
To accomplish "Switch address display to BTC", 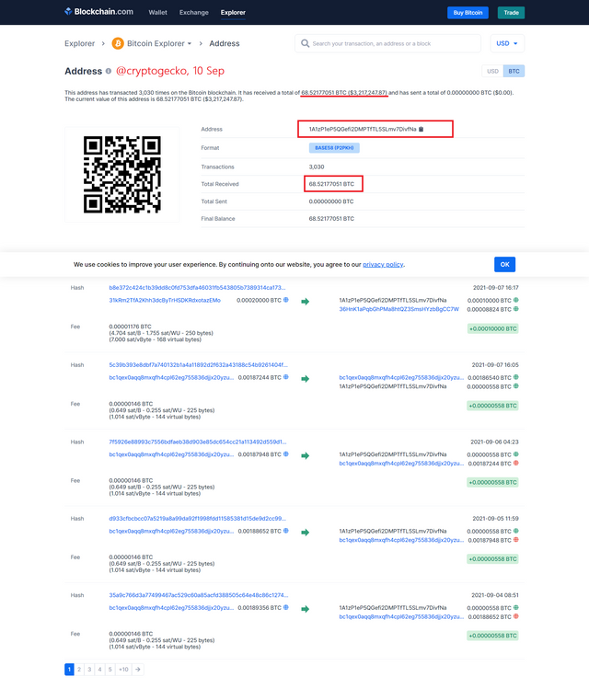I will 514,71.
